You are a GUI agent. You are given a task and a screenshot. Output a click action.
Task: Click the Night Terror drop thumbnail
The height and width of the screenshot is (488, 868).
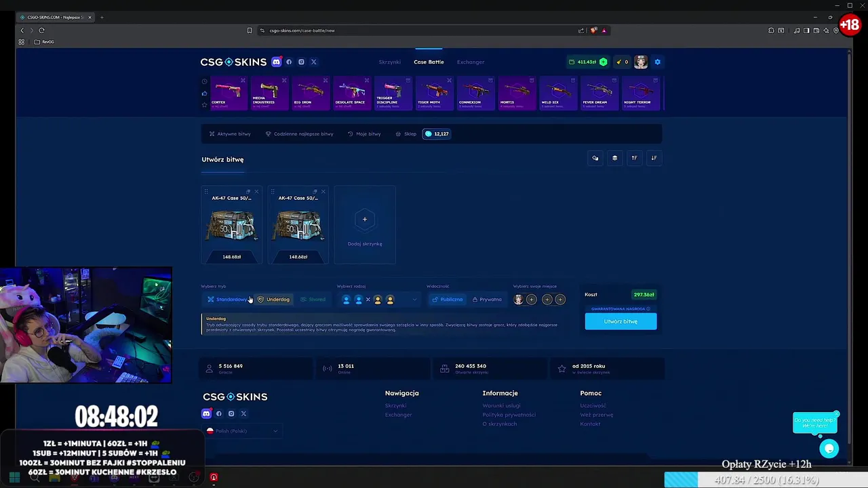tap(640, 93)
